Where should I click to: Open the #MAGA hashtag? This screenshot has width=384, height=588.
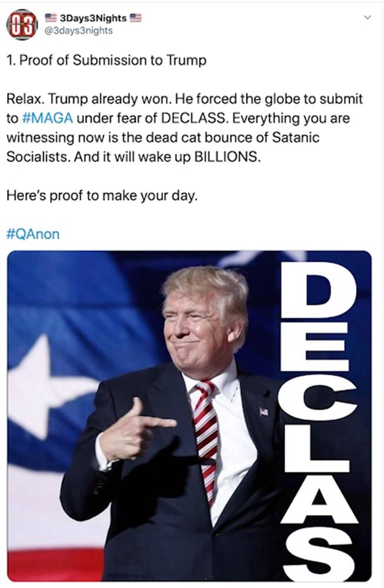48,118
